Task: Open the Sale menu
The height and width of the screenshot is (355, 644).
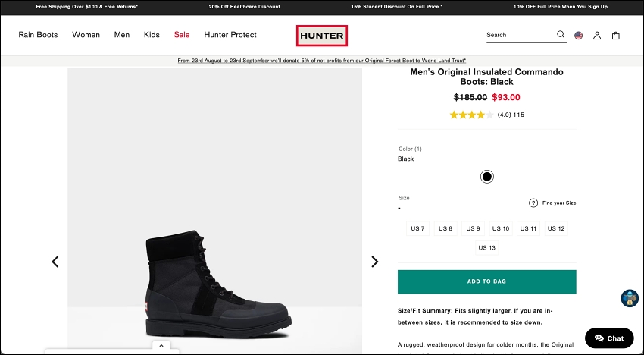Action: (182, 35)
